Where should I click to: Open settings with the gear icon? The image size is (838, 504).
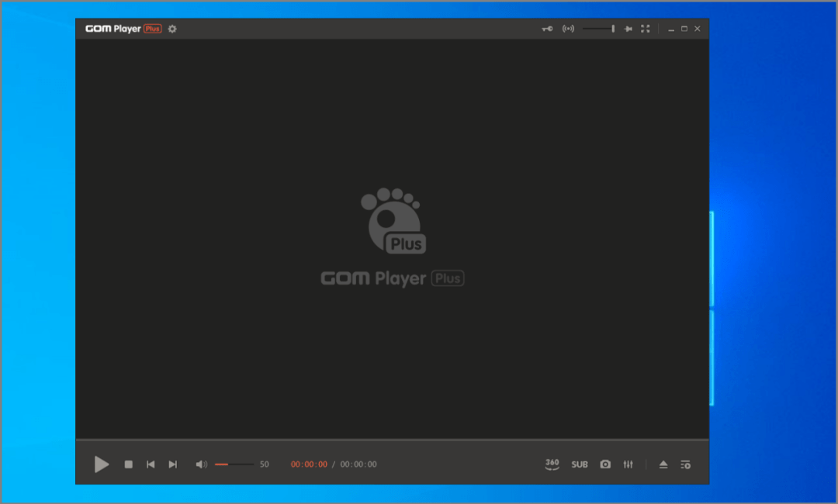coord(172,29)
